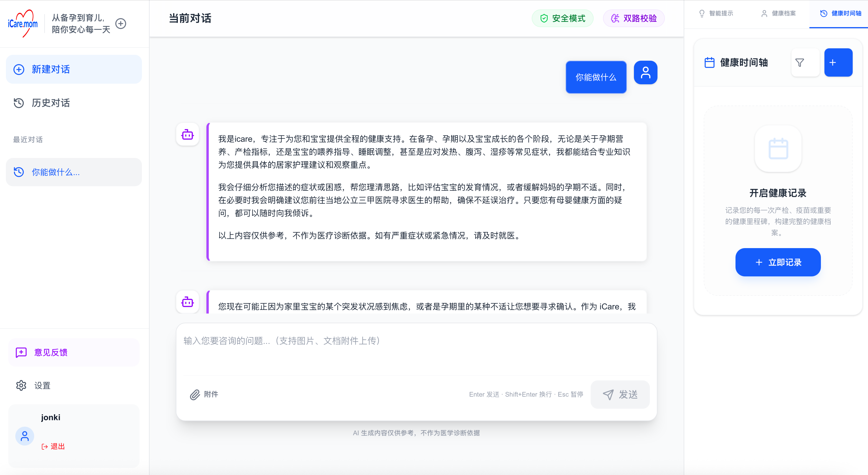
Task: Click 附件 to attach a file
Action: (x=204, y=395)
